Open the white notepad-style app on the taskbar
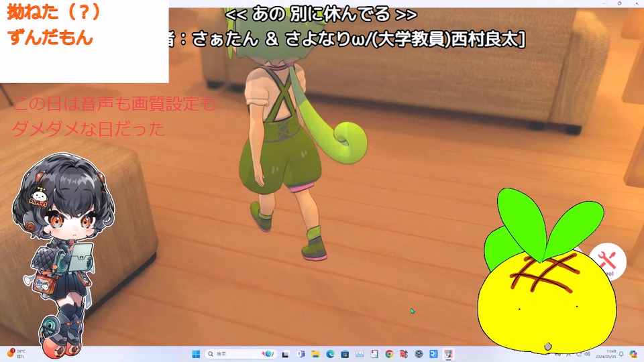This screenshot has height=362, width=644. tap(374, 354)
